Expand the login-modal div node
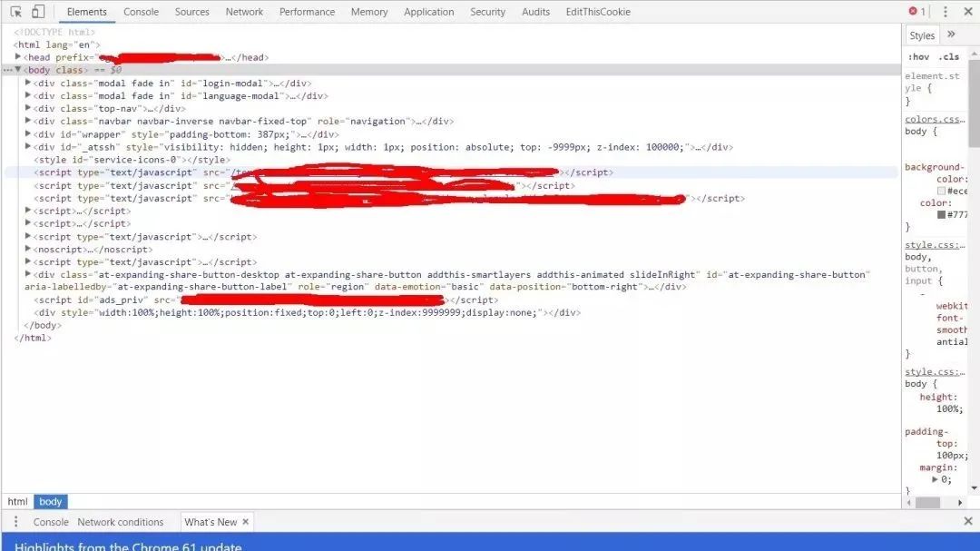Screen dimensions: 980x551 click(x=28, y=83)
